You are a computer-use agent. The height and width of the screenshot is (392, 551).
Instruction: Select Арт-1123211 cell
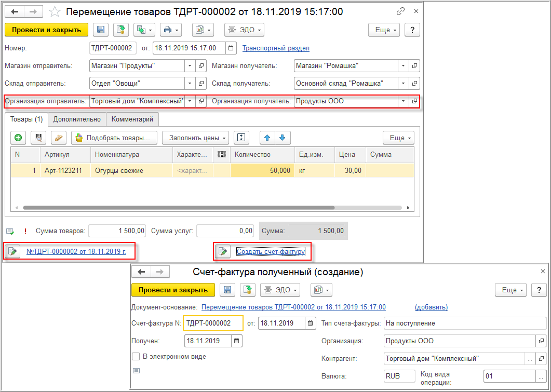65,171
